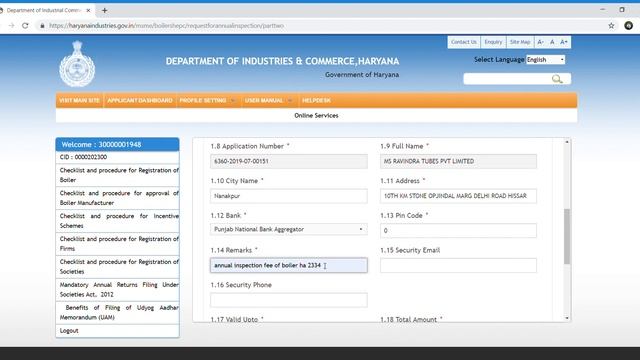Open a new browser tab
The image size is (640, 360).
104,11
